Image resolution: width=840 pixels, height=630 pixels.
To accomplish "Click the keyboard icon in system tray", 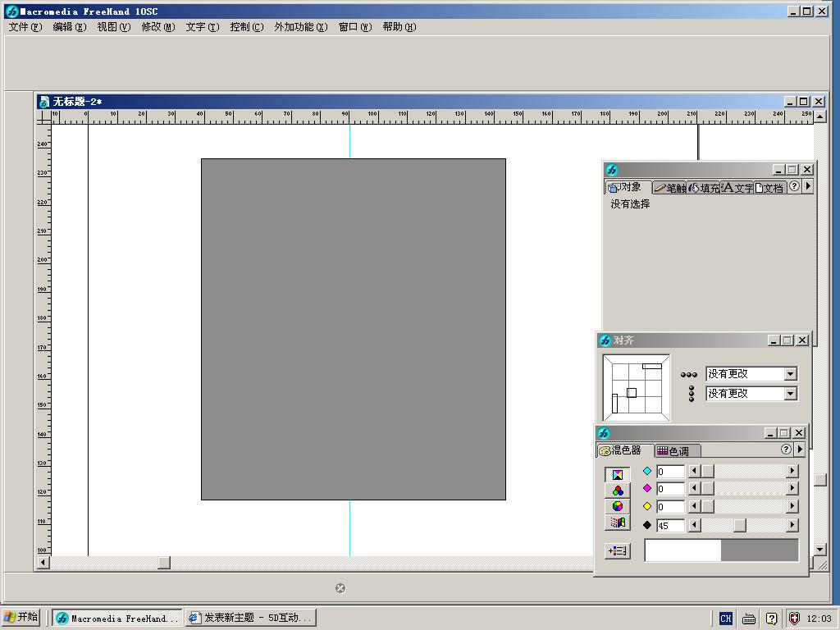I will (x=748, y=619).
